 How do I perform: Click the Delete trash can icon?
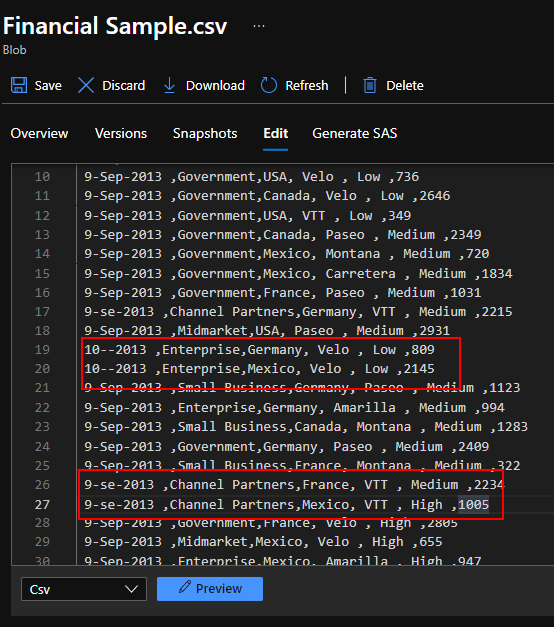(x=370, y=85)
